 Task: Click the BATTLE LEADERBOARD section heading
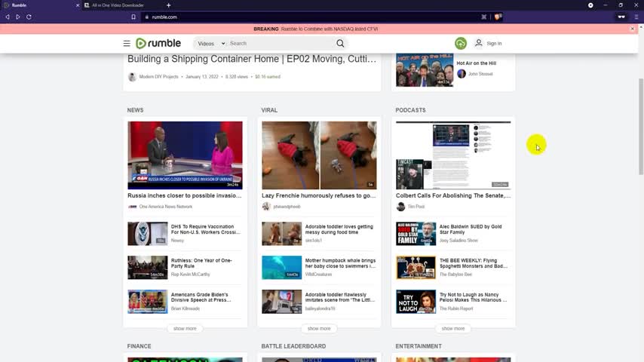tap(293, 346)
